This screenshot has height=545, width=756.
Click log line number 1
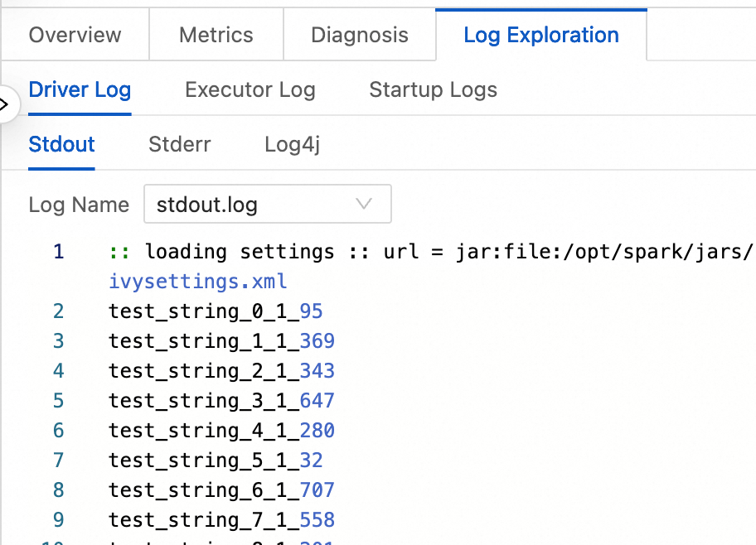click(58, 251)
